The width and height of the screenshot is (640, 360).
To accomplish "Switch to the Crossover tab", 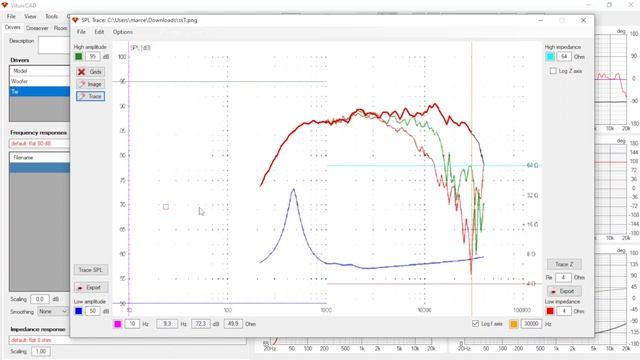I will tap(37, 28).
